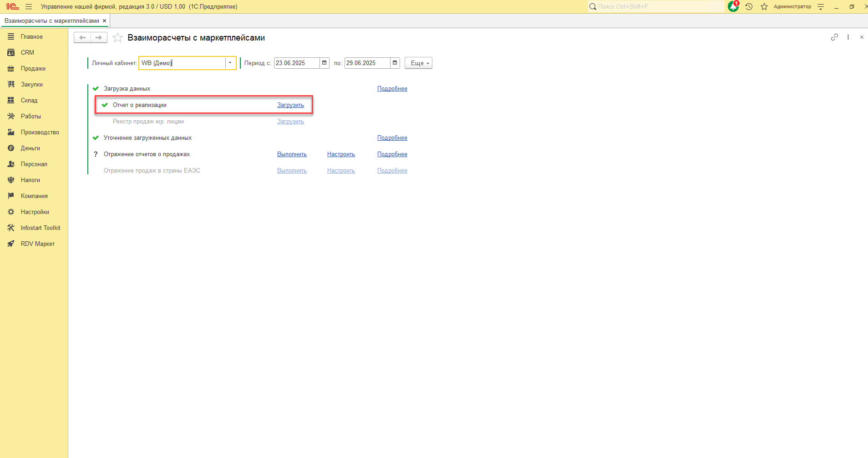This screenshot has width=868, height=458.
Task: Click the period start date field 23.06.2025
Action: [x=297, y=63]
